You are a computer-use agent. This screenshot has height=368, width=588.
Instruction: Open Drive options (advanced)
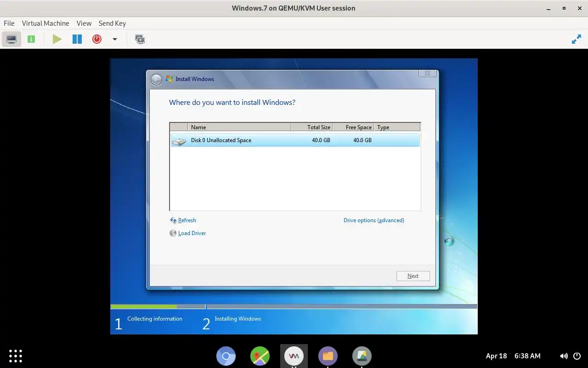point(374,220)
